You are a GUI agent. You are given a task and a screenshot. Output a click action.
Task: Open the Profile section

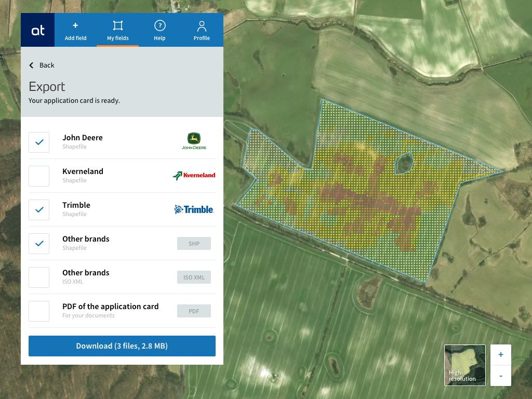click(202, 30)
